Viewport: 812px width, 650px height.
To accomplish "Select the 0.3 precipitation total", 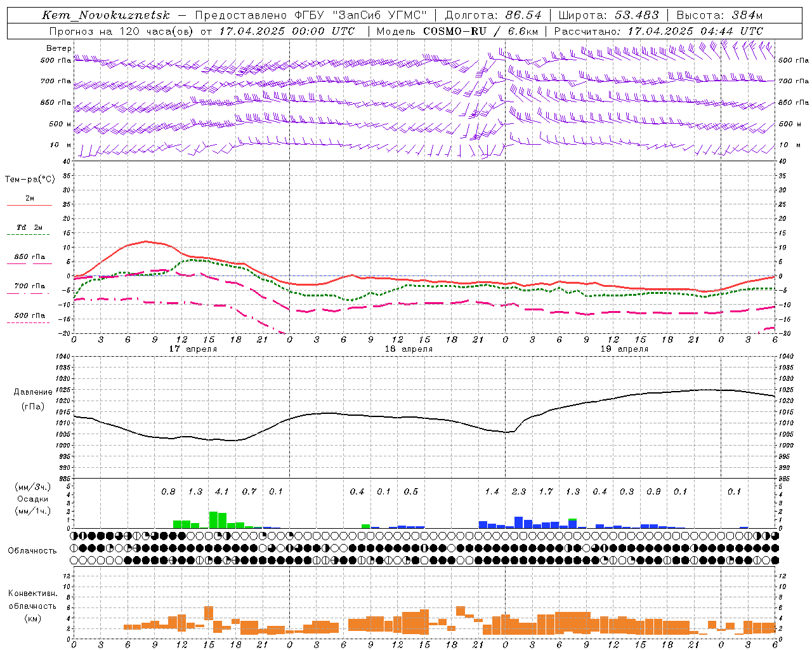I will coord(627,491).
